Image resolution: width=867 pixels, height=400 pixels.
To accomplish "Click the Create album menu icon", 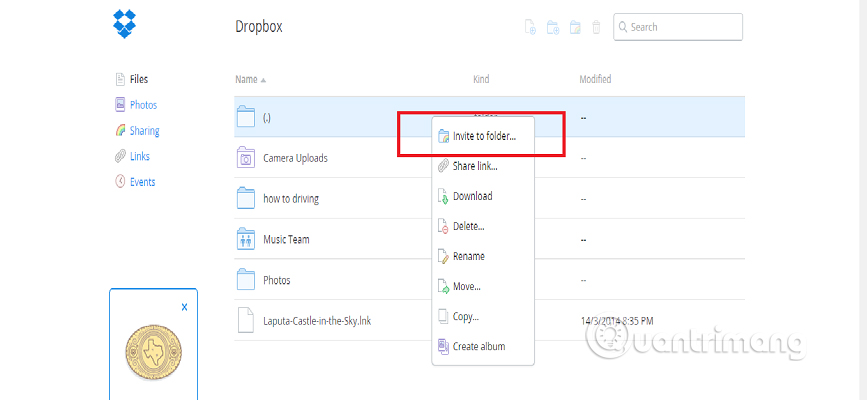I will (443, 346).
